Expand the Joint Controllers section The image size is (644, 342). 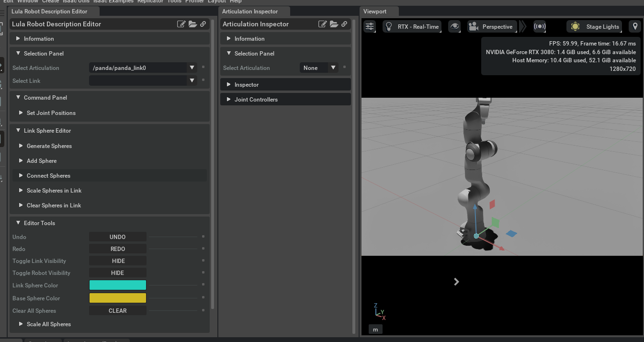[285, 100]
